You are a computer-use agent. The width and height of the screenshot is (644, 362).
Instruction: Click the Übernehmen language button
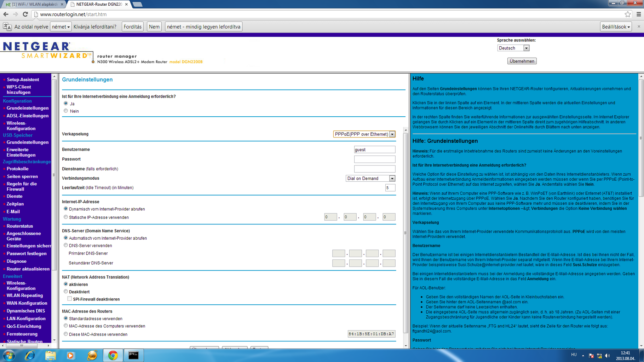click(522, 61)
